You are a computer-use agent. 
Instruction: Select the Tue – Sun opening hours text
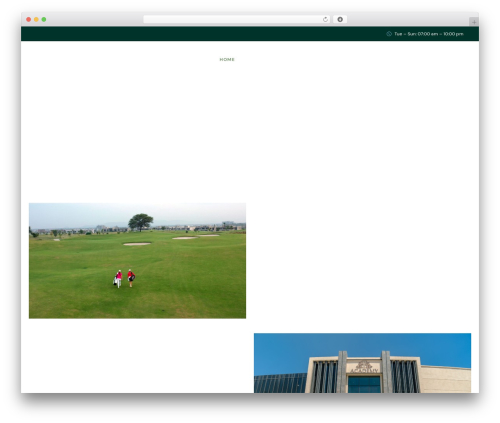[x=429, y=34]
